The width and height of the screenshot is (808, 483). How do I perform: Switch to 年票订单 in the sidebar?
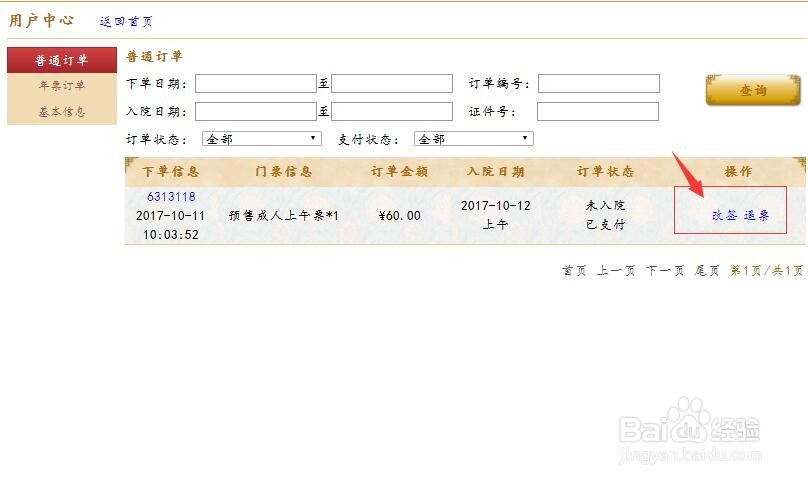point(62,86)
